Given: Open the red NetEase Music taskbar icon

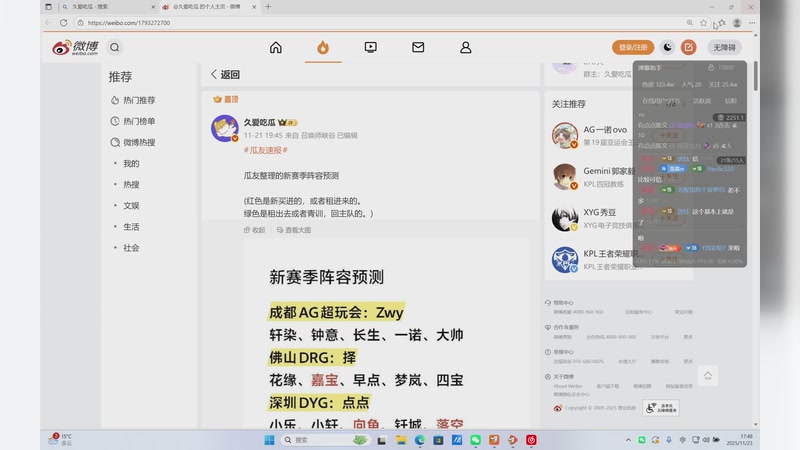Looking at the screenshot, I should 531,440.
